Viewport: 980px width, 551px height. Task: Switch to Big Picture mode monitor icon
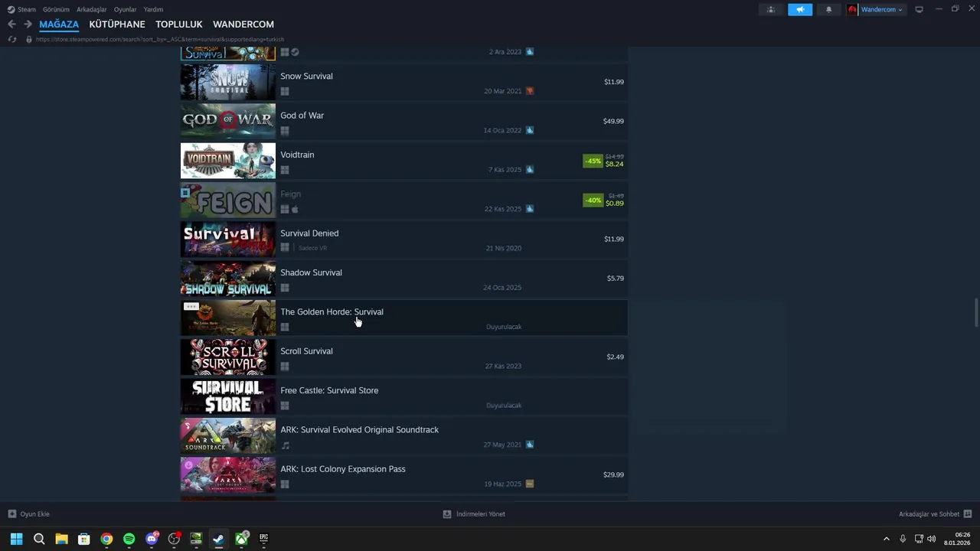[919, 9]
